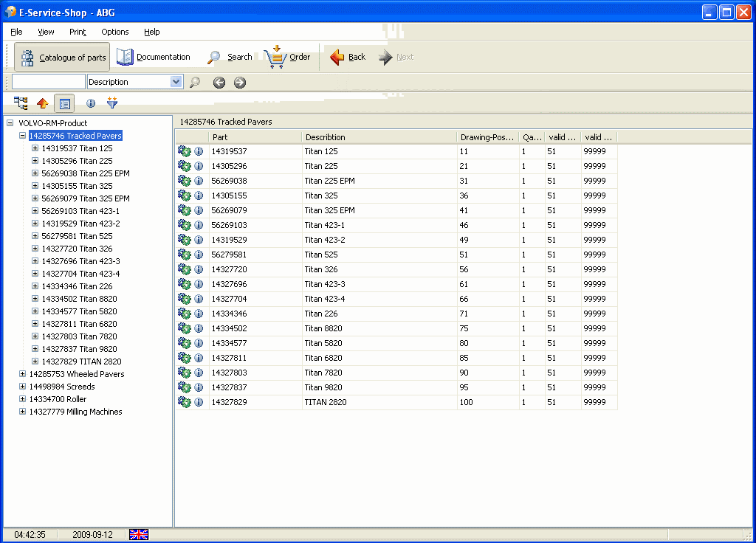The image size is (756, 543).
Task: Expand the 14319537 Titan 125 node
Action: pos(35,148)
